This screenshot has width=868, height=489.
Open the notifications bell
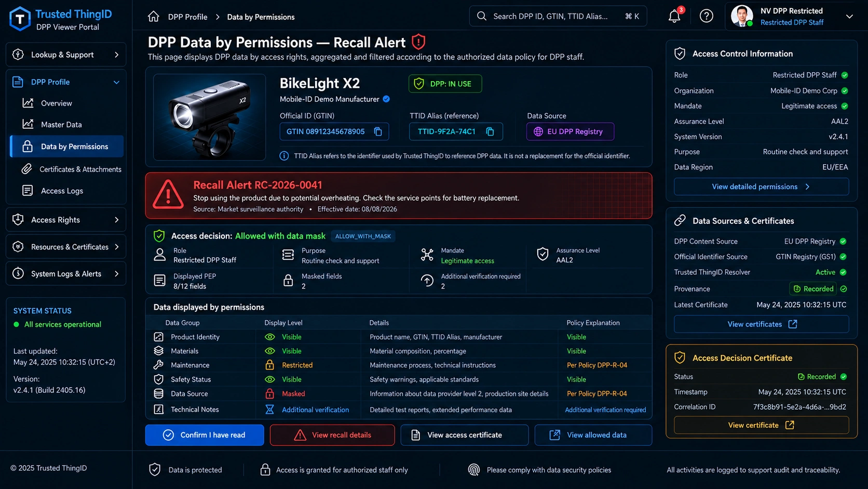tap(674, 16)
